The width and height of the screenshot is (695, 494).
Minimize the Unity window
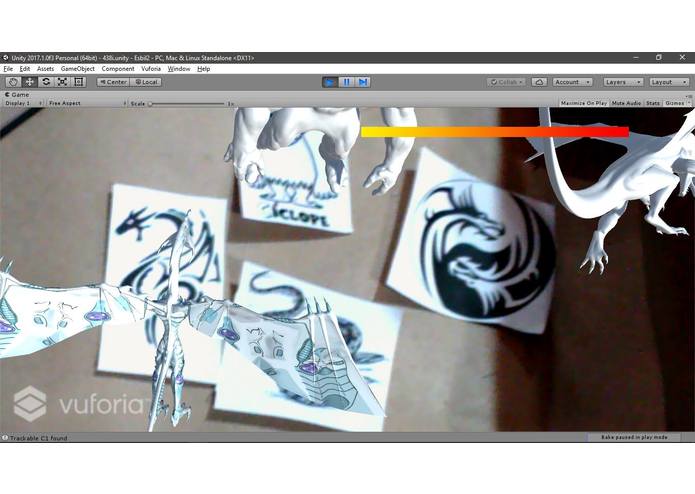(636, 58)
